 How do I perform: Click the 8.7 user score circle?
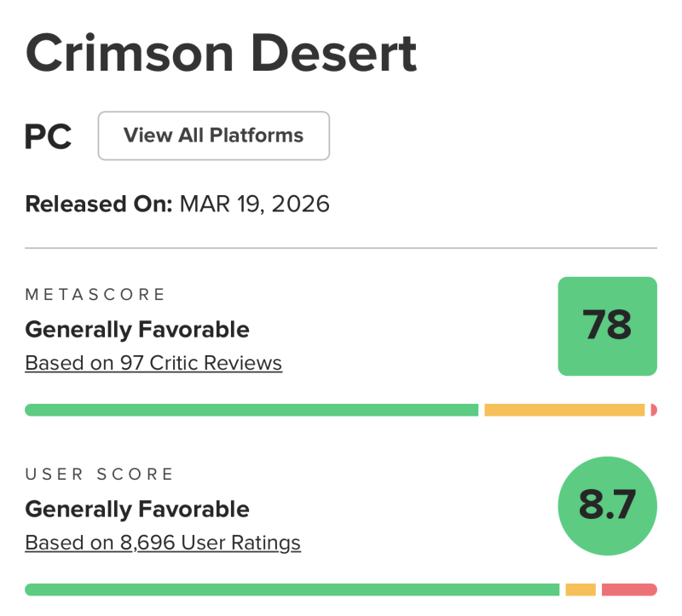[x=607, y=506]
